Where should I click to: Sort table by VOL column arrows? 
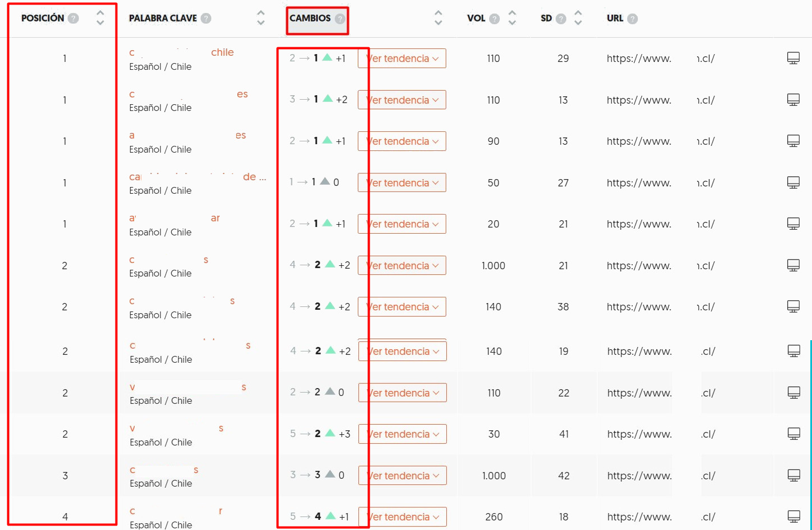point(512,18)
